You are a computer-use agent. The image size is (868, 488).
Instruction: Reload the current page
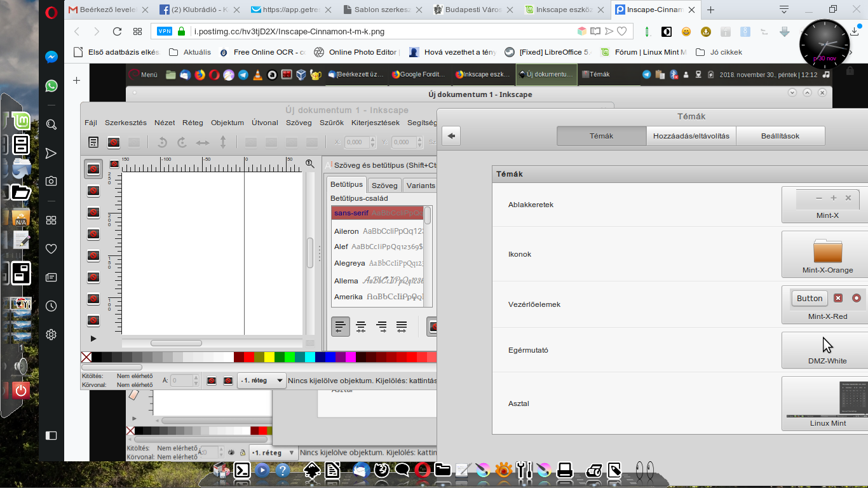(x=117, y=31)
